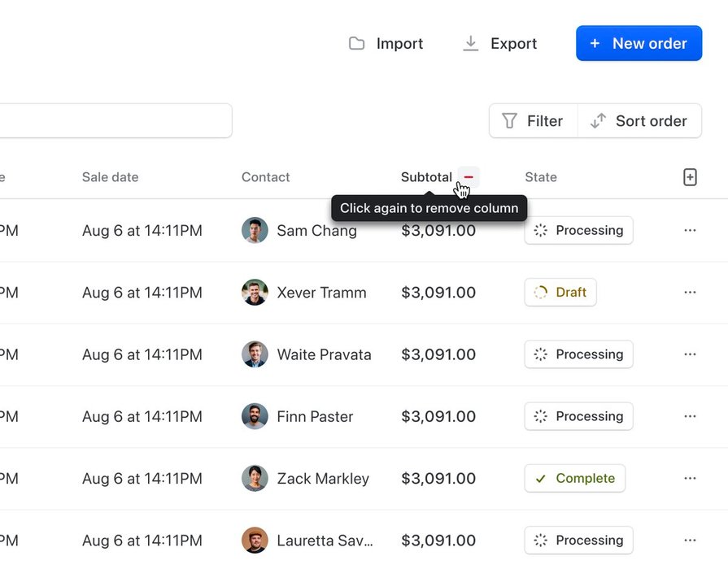Click the add column icon in header

690,177
